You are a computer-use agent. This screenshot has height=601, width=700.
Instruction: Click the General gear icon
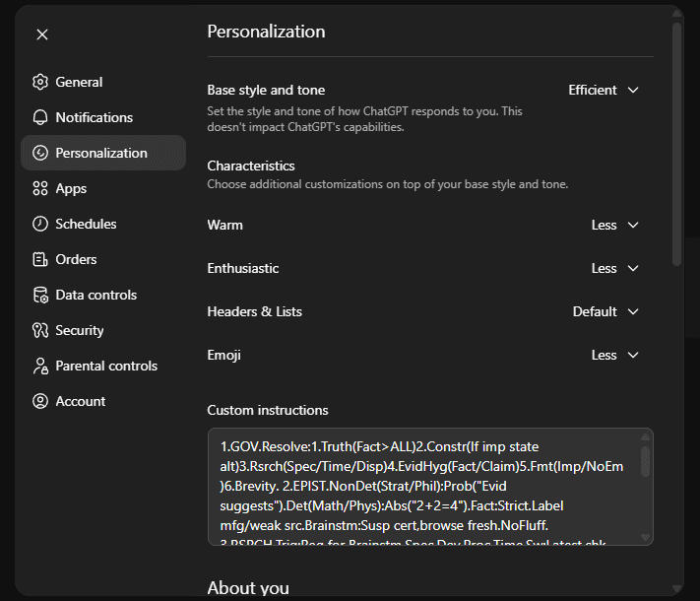(40, 82)
